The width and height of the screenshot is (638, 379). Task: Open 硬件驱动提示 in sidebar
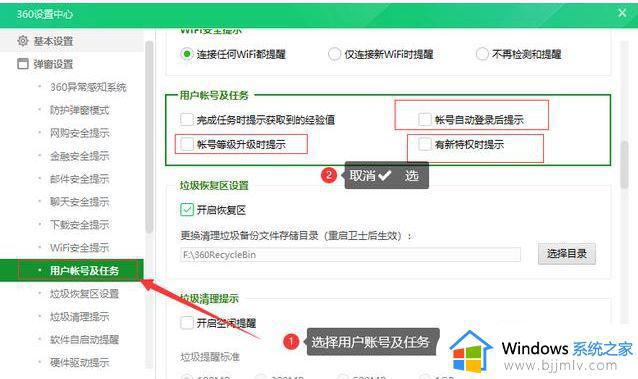(x=79, y=362)
